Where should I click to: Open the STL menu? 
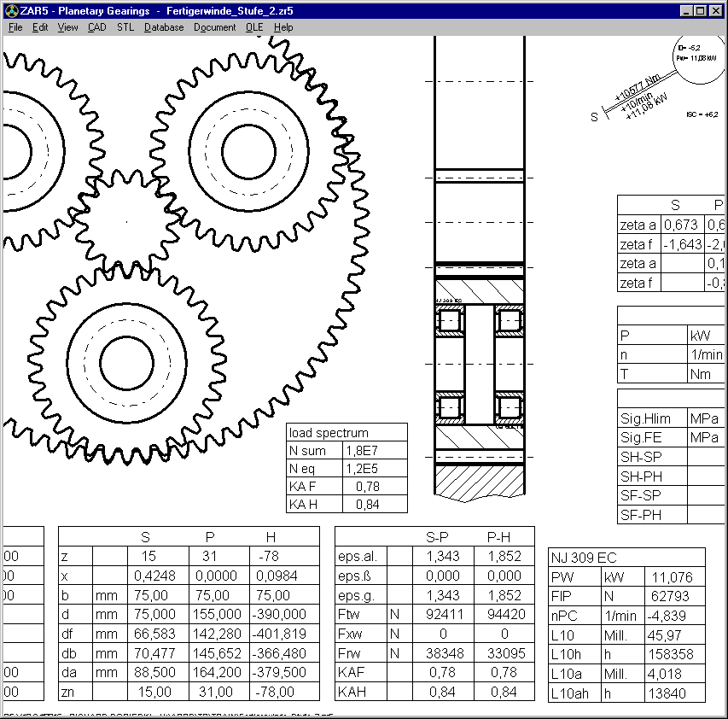tap(125, 27)
